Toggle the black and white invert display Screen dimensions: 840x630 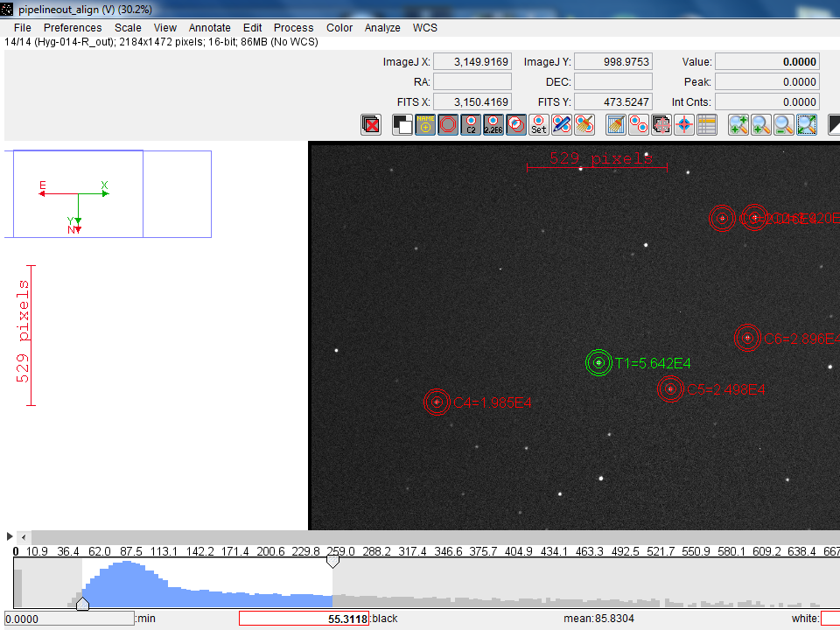[402, 125]
